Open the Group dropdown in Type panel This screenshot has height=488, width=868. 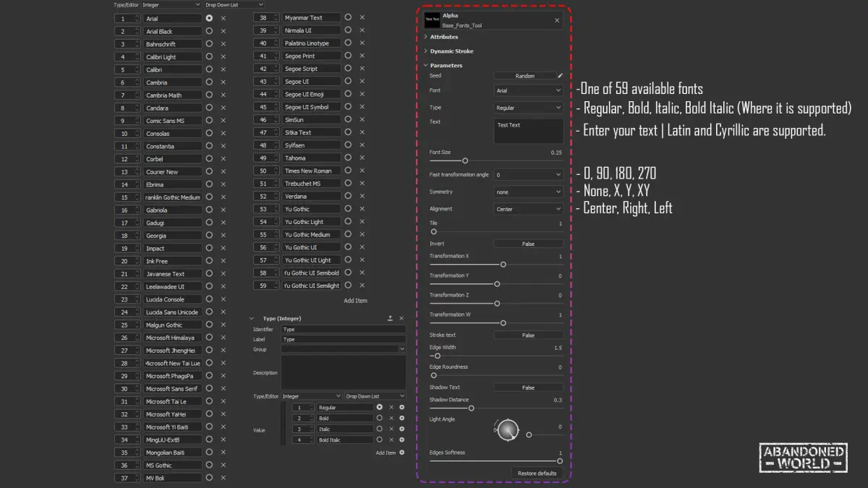344,349
